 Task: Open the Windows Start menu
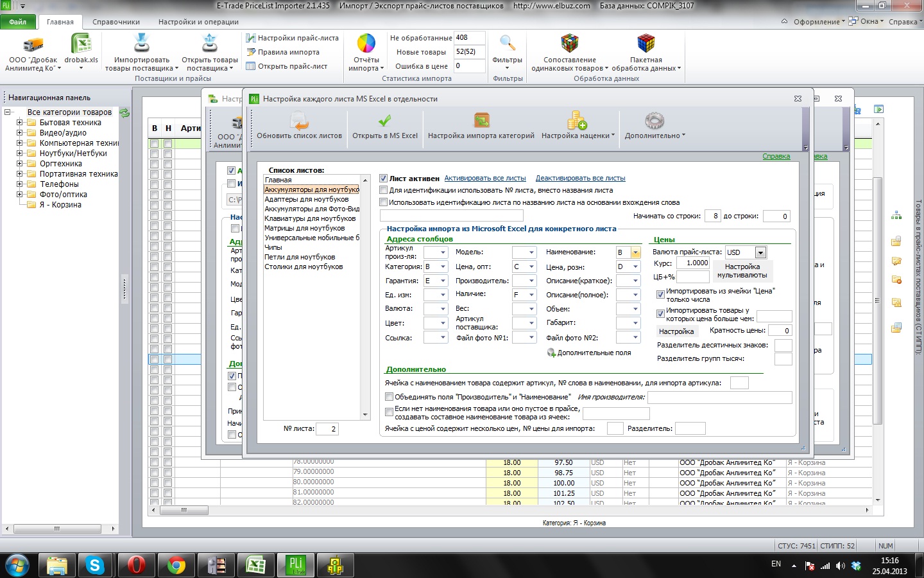17,565
